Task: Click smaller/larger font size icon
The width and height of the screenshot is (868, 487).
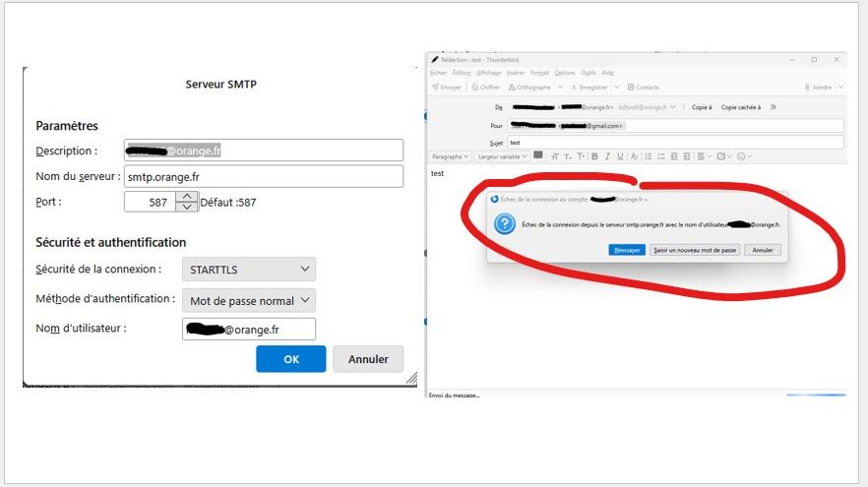Action: coord(555,156)
